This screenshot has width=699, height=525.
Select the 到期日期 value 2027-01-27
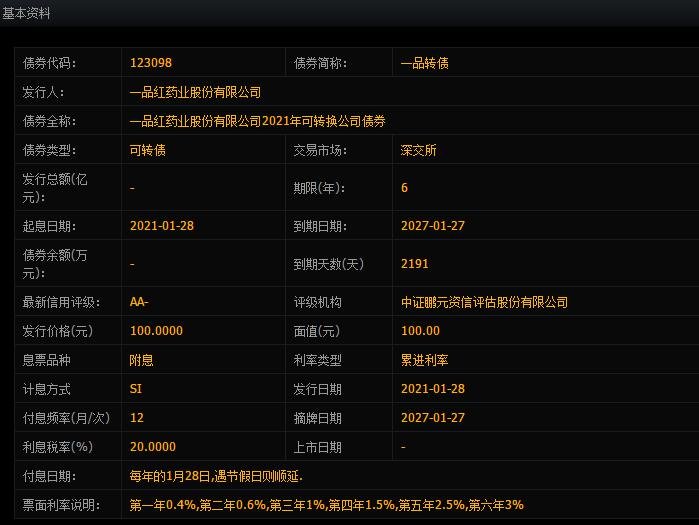click(433, 226)
